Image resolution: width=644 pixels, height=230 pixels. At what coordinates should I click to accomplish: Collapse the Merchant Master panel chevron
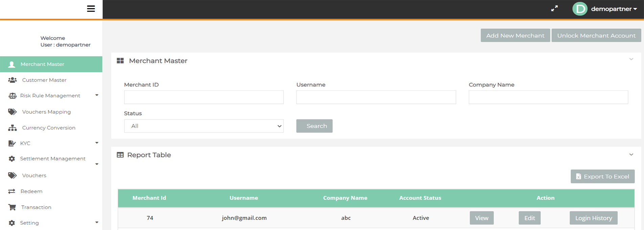point(631,60)
